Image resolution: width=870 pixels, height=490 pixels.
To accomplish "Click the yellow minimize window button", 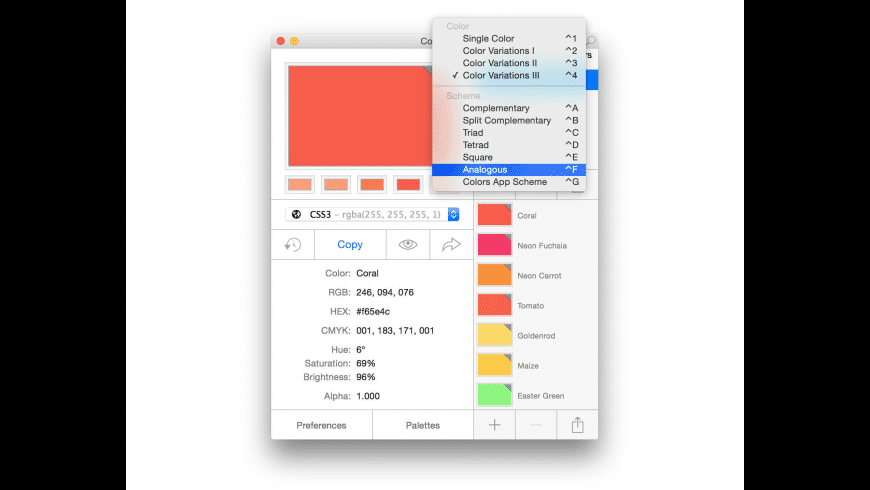I will click(x=294, y=41).
